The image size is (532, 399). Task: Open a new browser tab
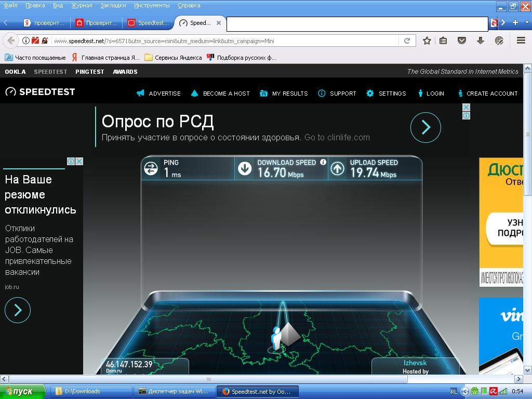[515, 22]
